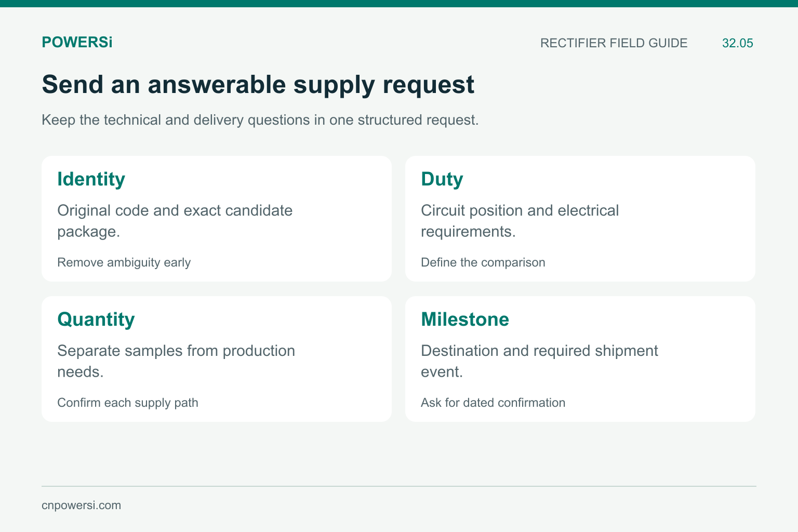Click the page number 32.05
The width and height of the screenshot is (798, 532).
737,43
